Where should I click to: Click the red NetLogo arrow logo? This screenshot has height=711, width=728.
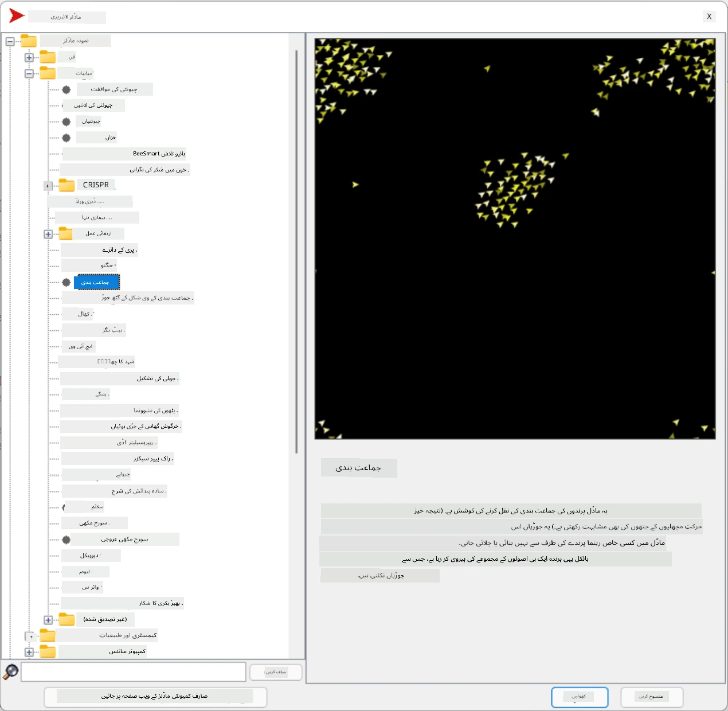17,16
